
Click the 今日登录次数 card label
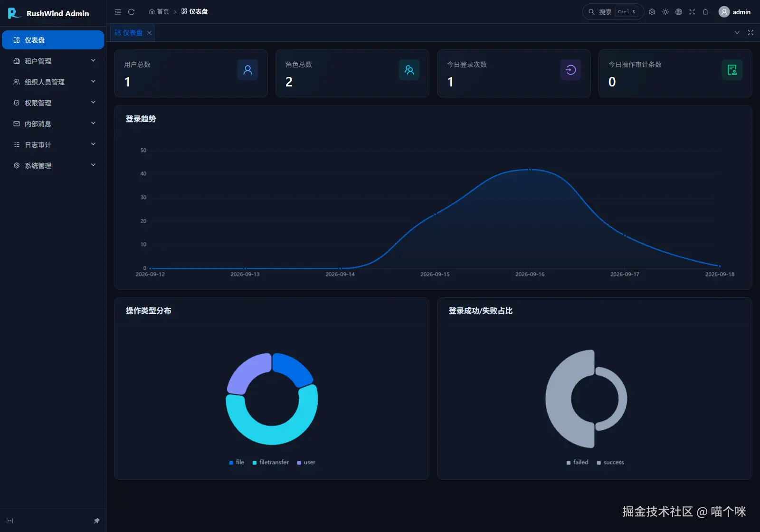[x=467, y=65]
